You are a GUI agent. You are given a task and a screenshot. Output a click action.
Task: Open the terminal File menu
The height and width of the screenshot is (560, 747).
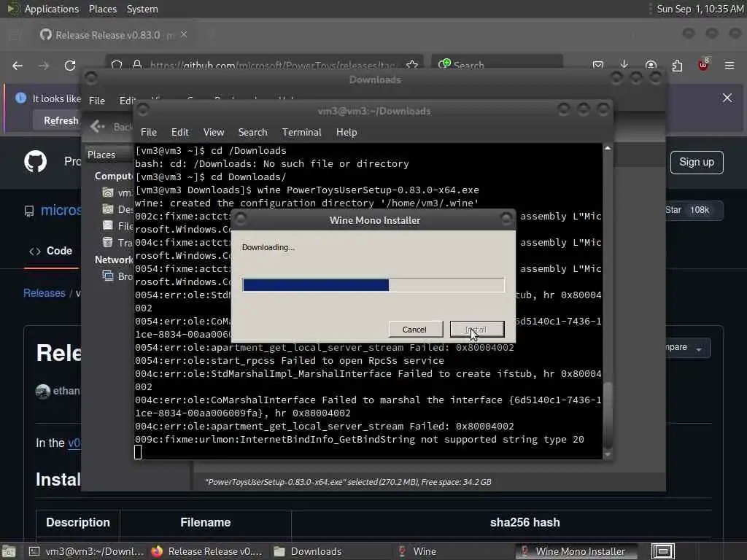coord(149,133)
